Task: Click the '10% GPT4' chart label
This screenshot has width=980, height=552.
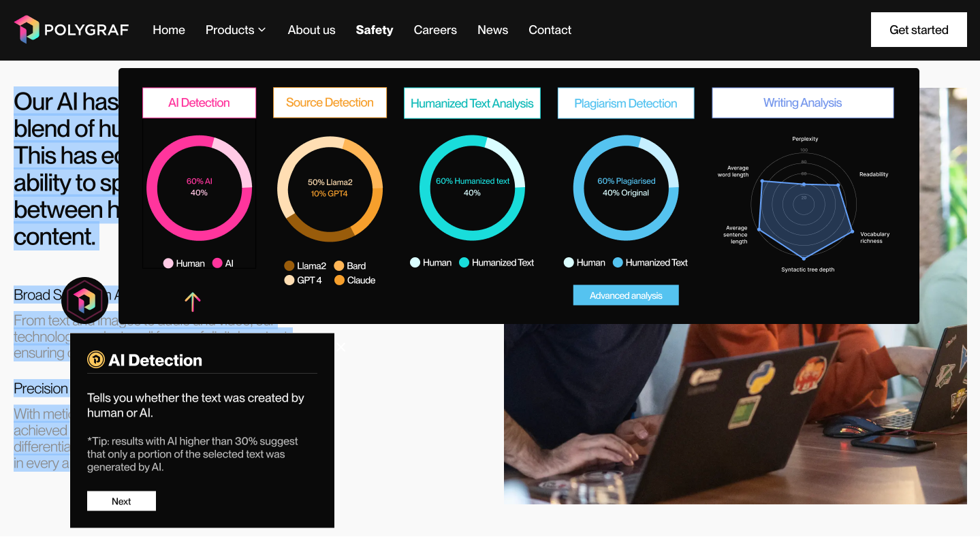Action: [330, 194]
